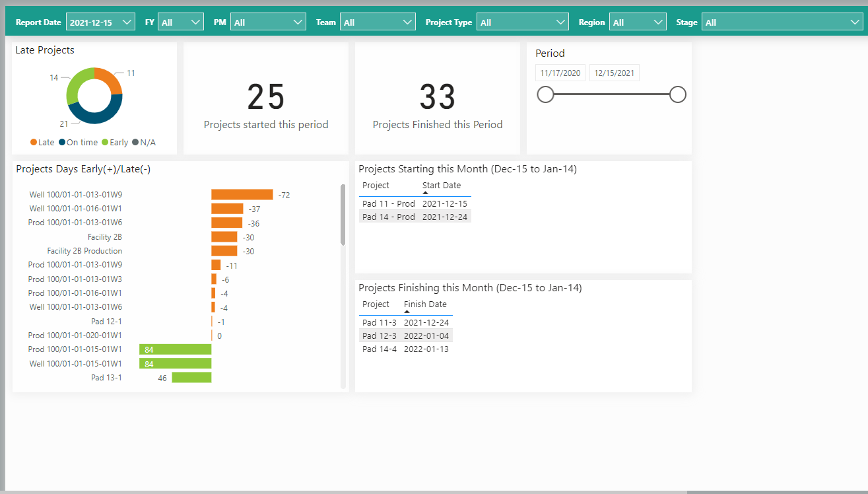Open the Report Date dropdown
868x494 pixels.
pyautogui.click(x=100, y=22)
